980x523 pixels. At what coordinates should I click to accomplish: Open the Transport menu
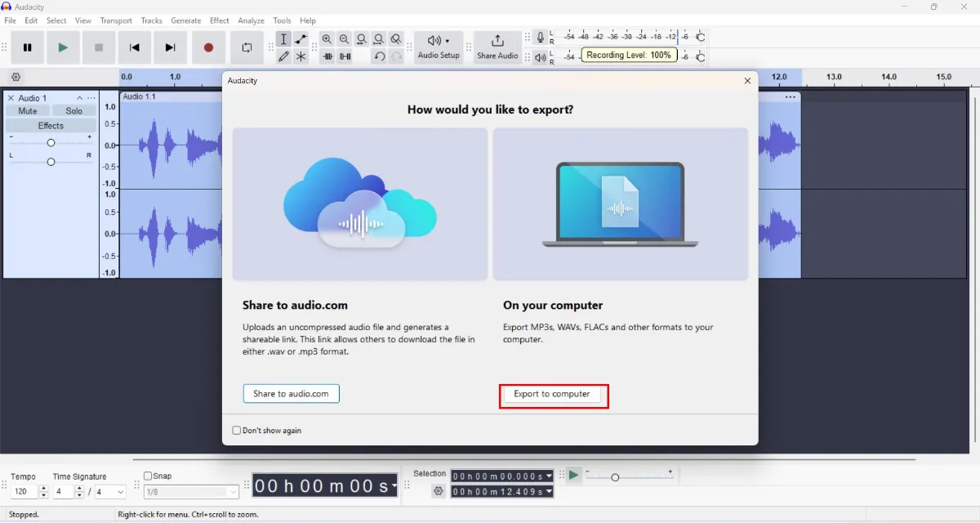tap(116, 20)
